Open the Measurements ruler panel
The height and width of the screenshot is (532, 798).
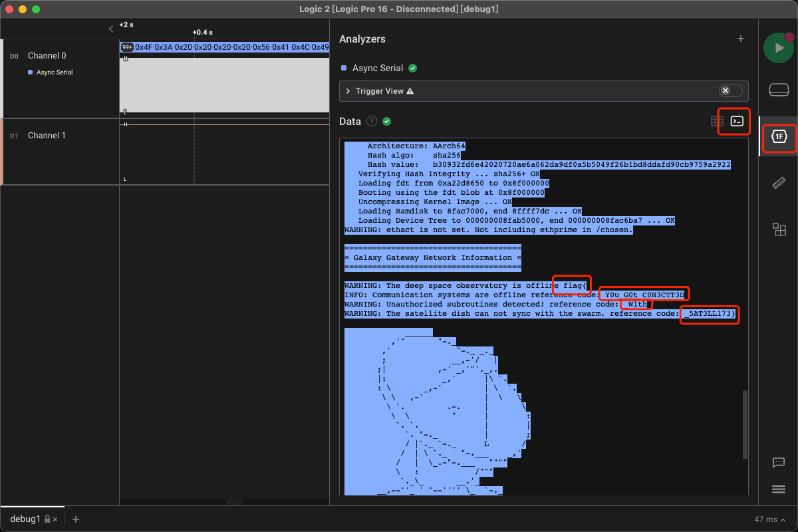(779, 184)
